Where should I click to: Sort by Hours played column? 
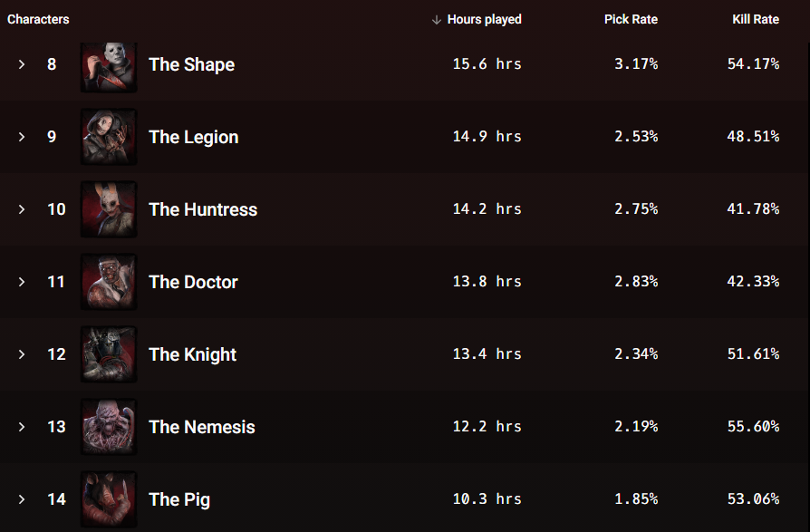pyautogui.click(x=484, y=20)
